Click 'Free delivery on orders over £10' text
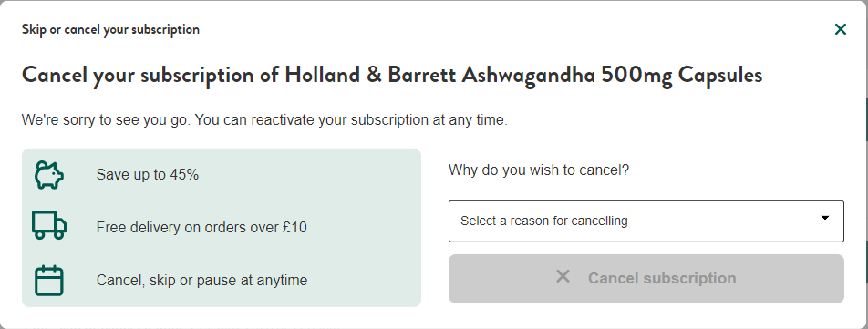 coord(201,227)
